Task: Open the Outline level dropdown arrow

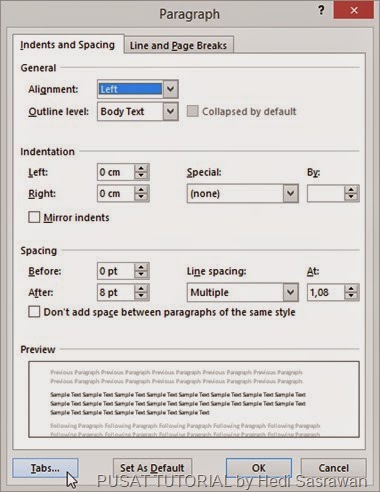Action: [x=170, y=111]
